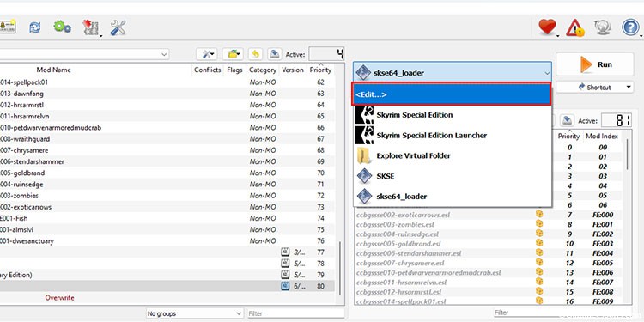
Task: Sort mods by the Priority column header
Action: tap(320, 70)
